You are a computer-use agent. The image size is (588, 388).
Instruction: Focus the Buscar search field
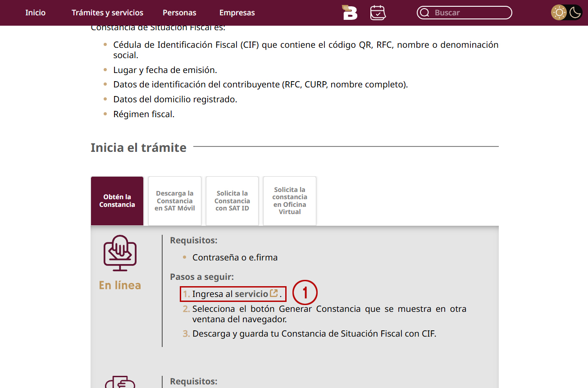465,13
